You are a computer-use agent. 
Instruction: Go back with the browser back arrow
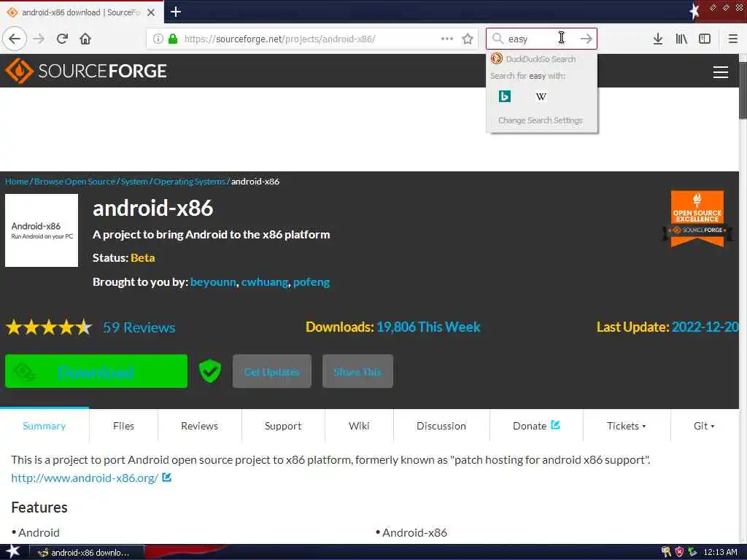(15, 39)
